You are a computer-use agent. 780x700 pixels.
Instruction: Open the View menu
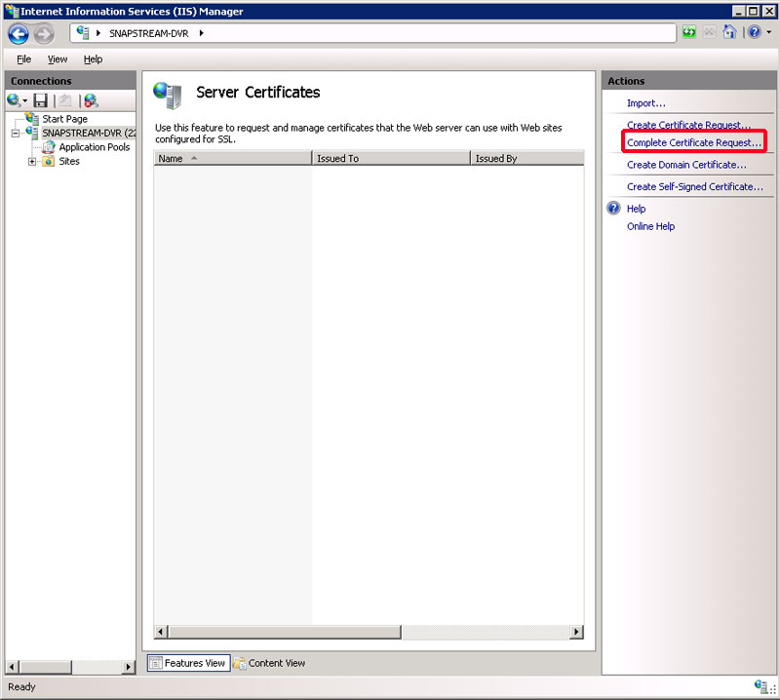coord(58,59)
